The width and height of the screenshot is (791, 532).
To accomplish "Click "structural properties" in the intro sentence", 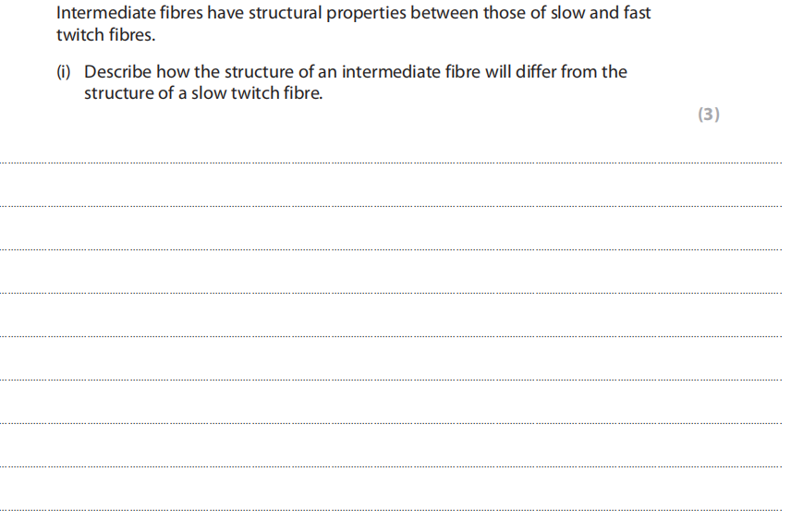I will pyautogui.click(x=318, y=14).
